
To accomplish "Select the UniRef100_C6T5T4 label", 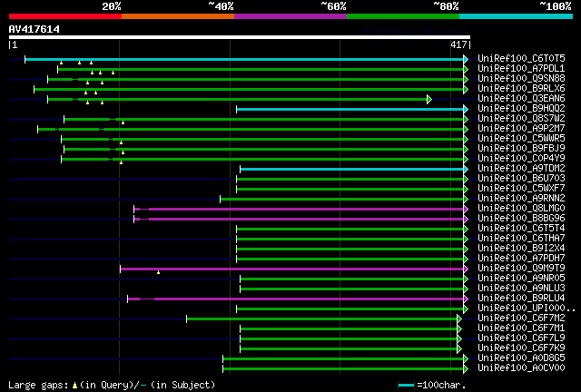I will click(x=521, y=229).
